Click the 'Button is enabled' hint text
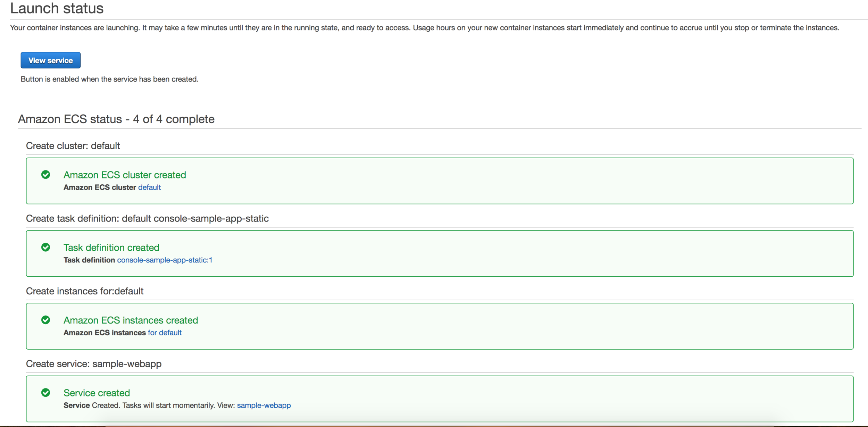The width and height of the screenshot is (868, 427). [x=110, y=79]
